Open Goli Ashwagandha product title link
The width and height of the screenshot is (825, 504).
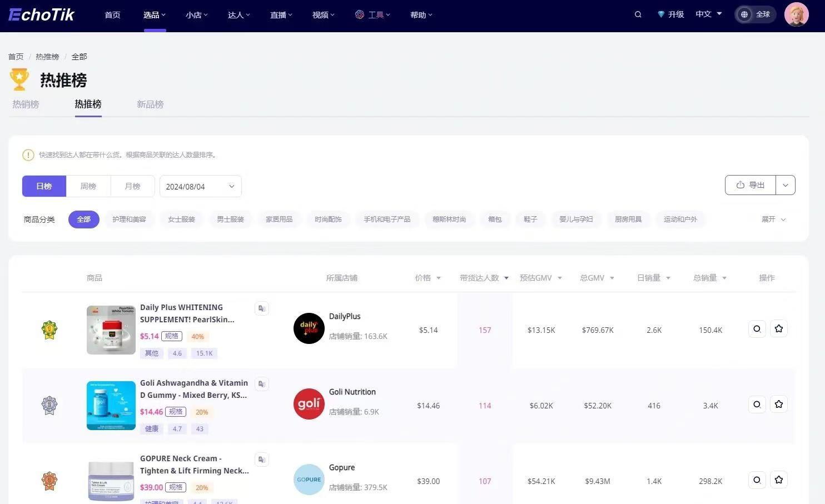click(194, 389)
